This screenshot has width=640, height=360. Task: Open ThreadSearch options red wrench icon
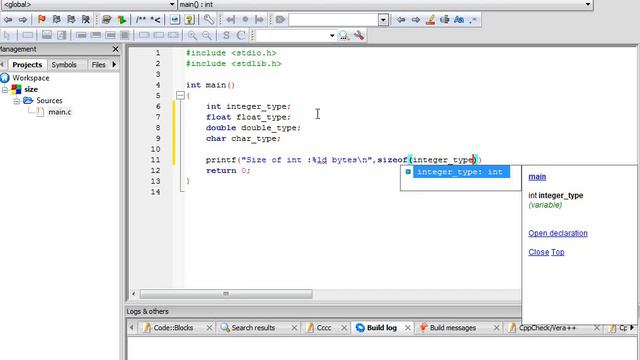click(x=359, y=36)
